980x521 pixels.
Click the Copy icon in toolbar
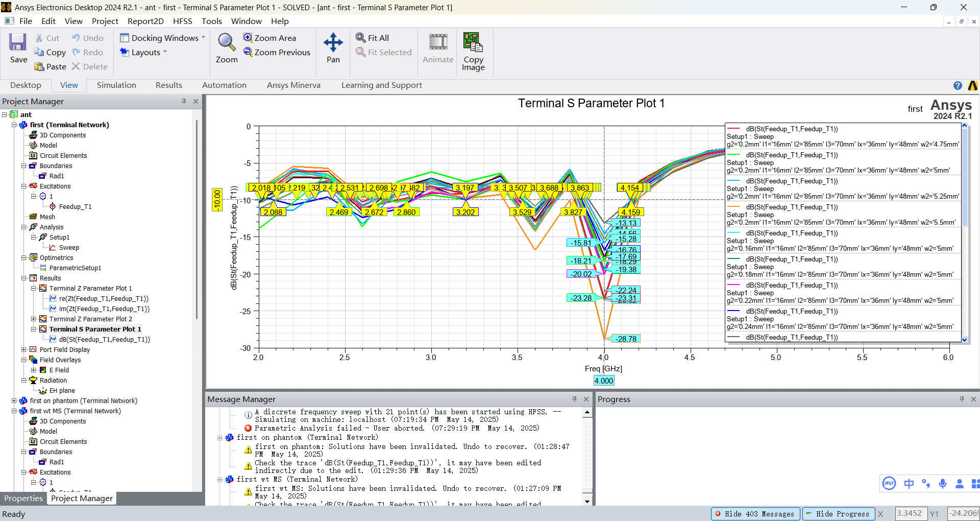39,52
